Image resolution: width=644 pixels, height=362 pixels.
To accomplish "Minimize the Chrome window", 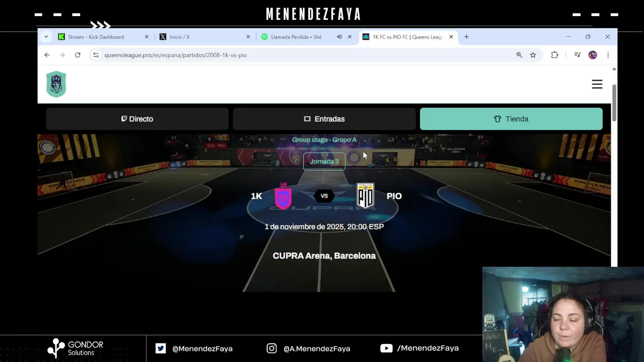I will pyautogui.click(x=569, y=37).
